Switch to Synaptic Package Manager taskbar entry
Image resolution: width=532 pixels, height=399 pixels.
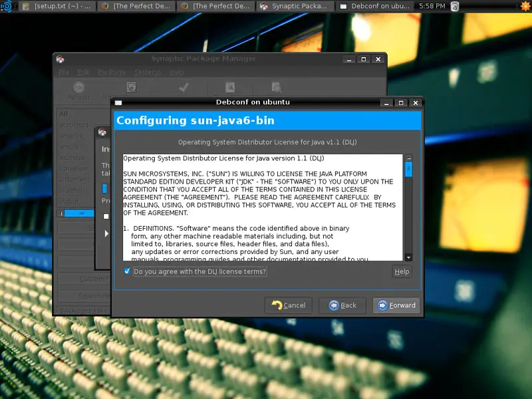[295, 6]
